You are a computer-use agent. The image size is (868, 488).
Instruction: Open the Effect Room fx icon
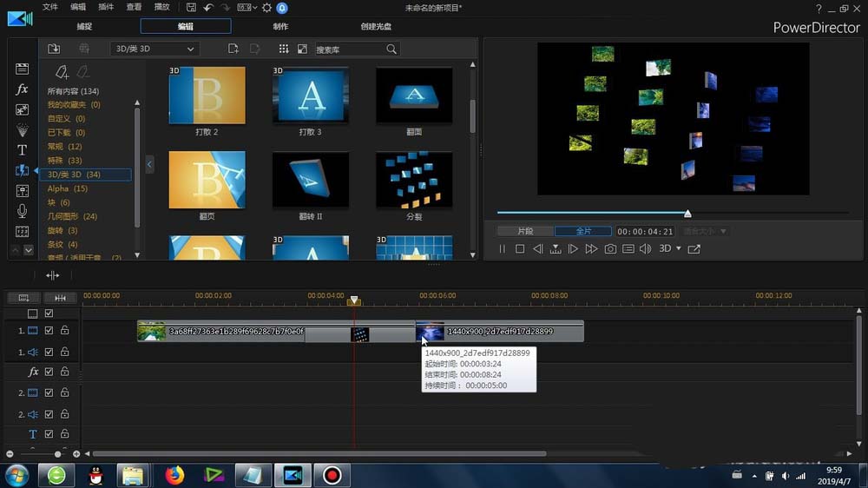pos(23,89)
